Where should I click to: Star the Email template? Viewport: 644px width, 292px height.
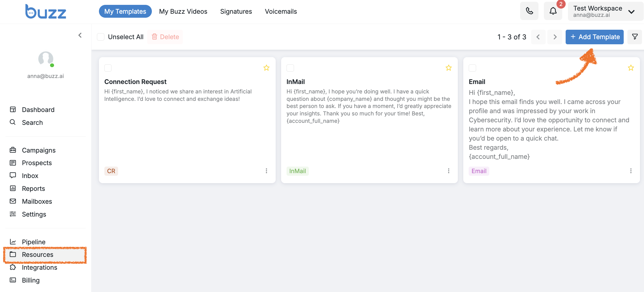tap(631, 68)
